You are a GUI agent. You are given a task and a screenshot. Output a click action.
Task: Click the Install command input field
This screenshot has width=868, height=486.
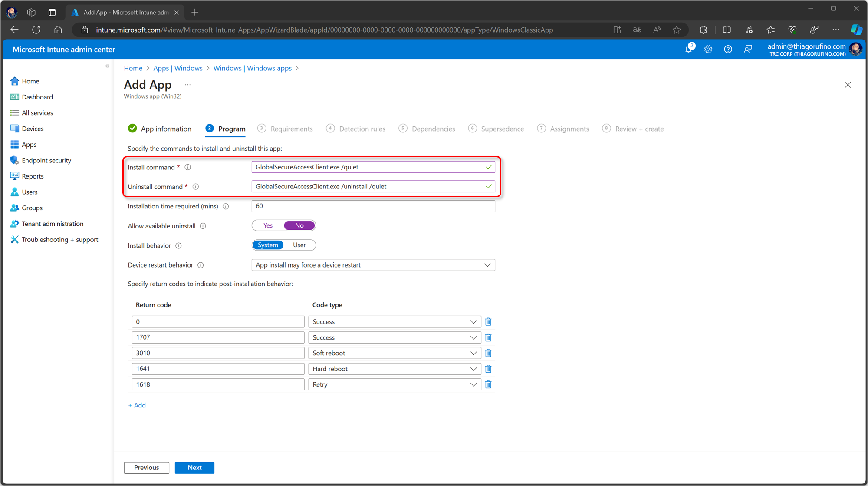[373, 167]
